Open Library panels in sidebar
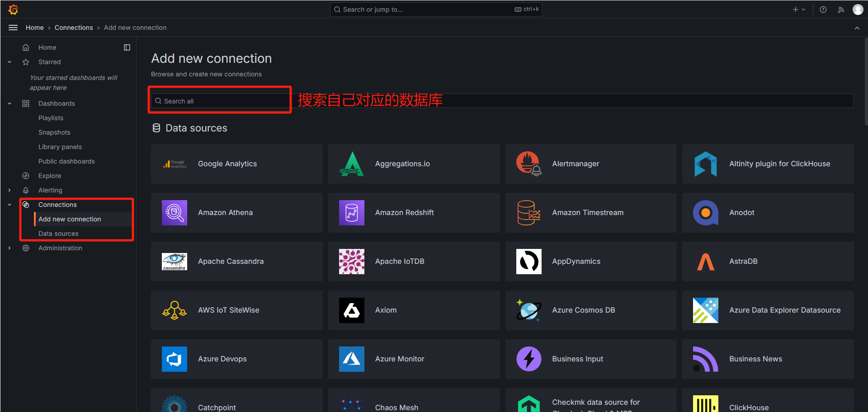Viewport: 868px width, 412px height. 60,147
